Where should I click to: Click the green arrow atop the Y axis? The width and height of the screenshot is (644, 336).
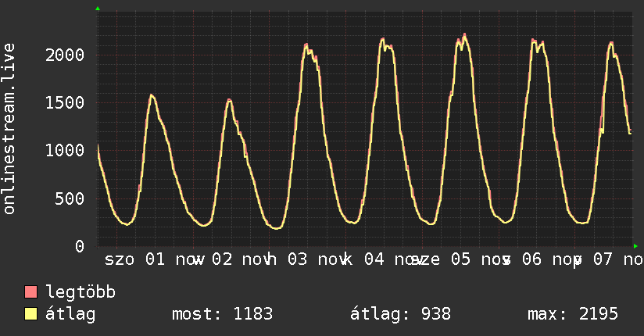98,9
